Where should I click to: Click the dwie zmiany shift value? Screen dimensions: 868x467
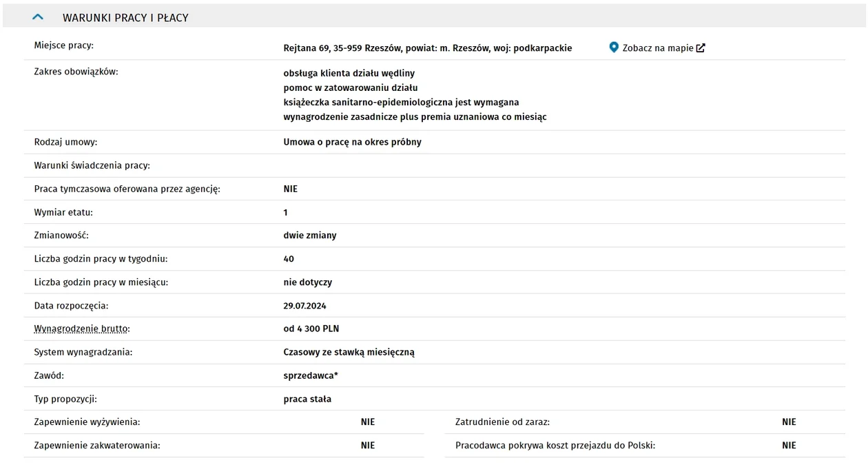(310, 236)
